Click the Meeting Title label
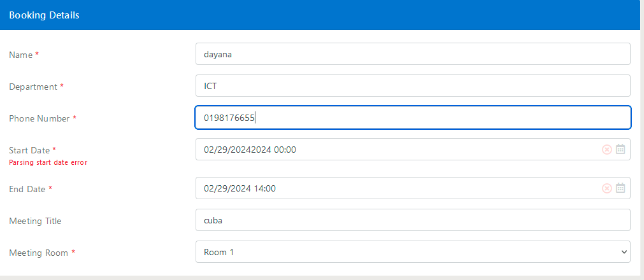The image size is (644, 280). point(35,221)
